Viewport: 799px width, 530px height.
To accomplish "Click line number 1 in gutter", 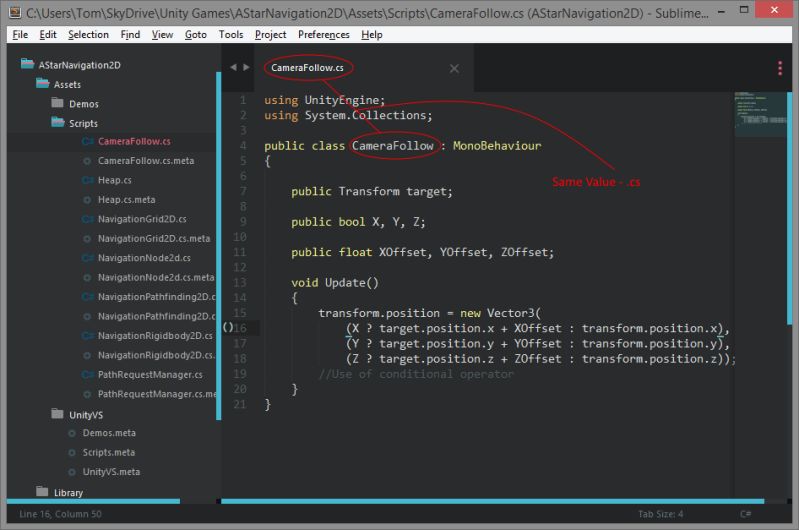I will pos(243,100).
